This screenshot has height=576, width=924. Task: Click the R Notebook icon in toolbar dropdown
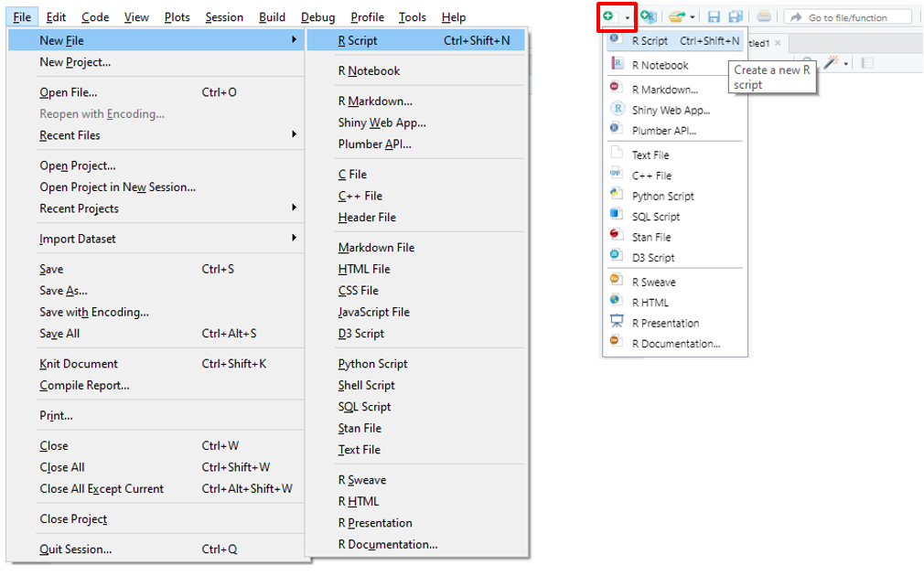pyautogui.click(x=617, y=63)
